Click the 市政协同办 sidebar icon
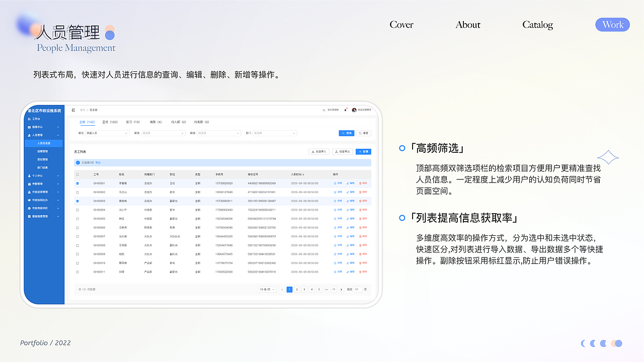The image size is (644, 362). [29, 200]
